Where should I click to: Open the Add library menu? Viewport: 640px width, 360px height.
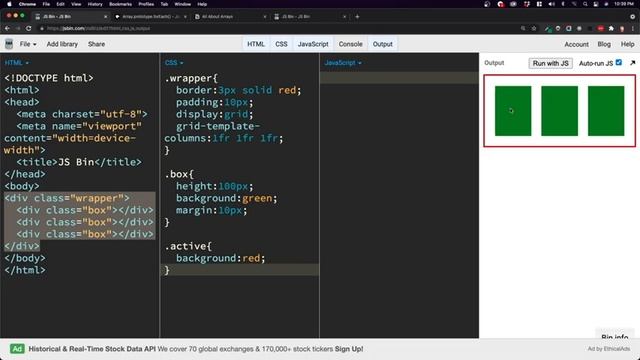click(x=62, y=44)
